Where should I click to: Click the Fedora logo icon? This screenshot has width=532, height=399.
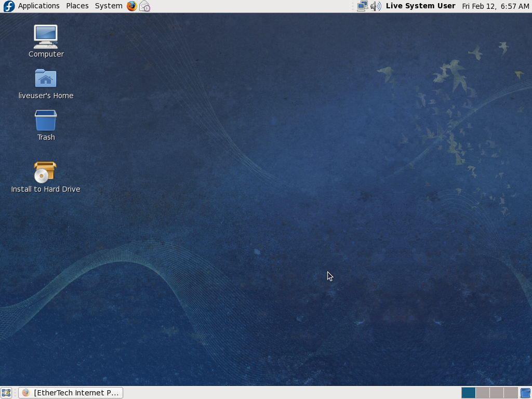(9, 6)
